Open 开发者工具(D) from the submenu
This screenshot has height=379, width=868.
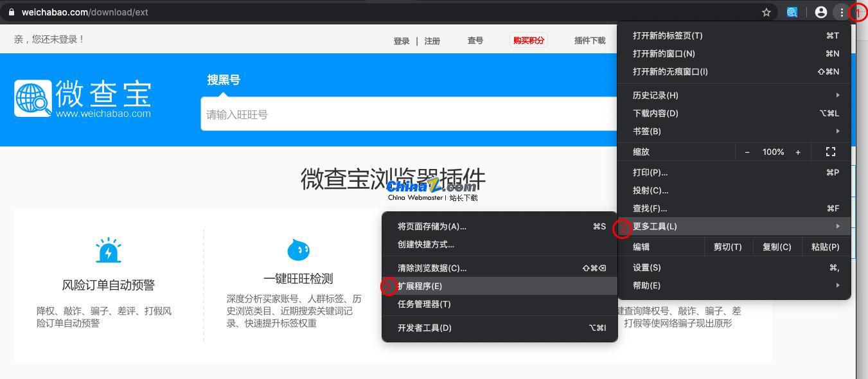click(x=500, y=328)
